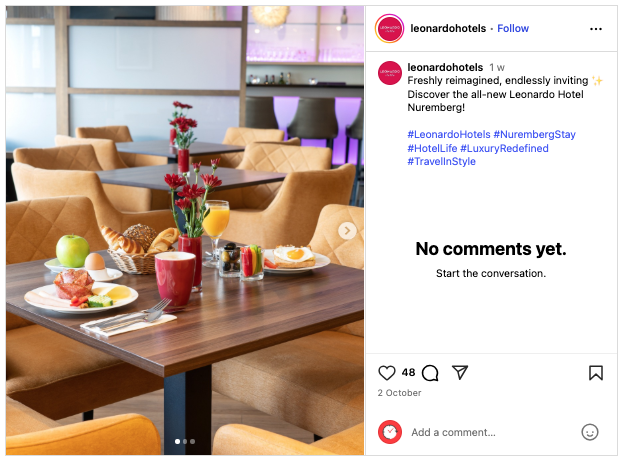
Task: Open the three-dot more options menu
Action: click(x=596, y=29)
